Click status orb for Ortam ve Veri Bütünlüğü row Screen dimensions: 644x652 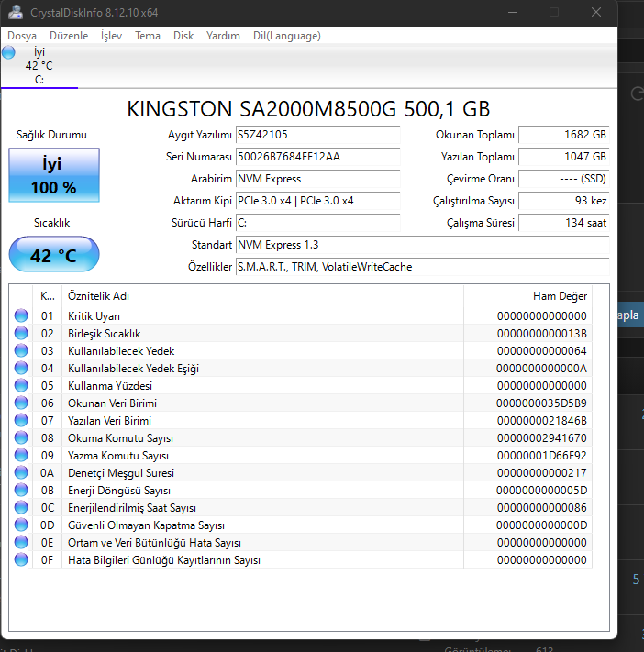pos(21,543)
